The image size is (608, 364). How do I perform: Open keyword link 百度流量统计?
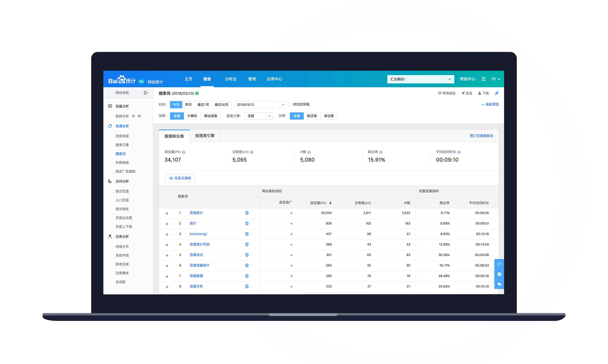click(x=200, y=265)
